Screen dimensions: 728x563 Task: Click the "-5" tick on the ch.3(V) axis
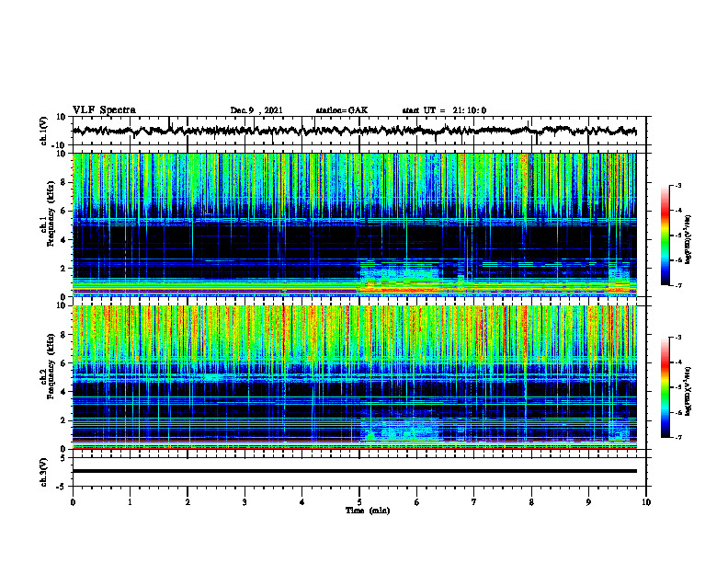62,487
